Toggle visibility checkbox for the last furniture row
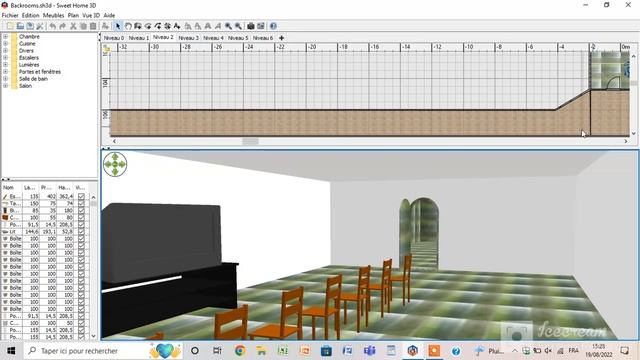The image size is (640, 360). coord(81,337)
